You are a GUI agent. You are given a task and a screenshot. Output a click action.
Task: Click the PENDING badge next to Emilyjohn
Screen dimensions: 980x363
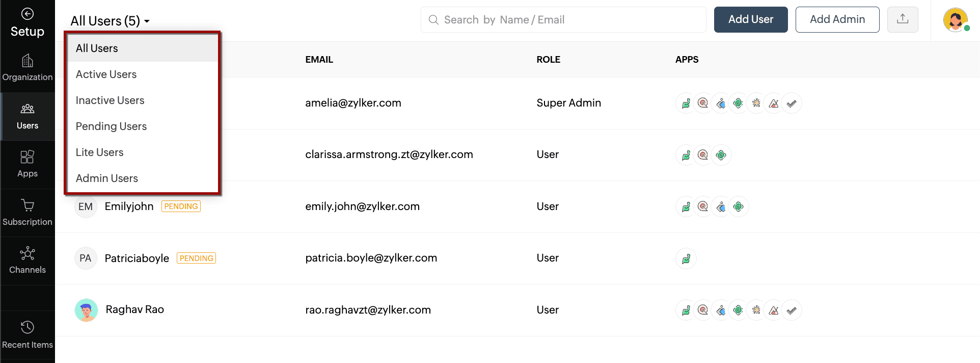coord(181,206)
